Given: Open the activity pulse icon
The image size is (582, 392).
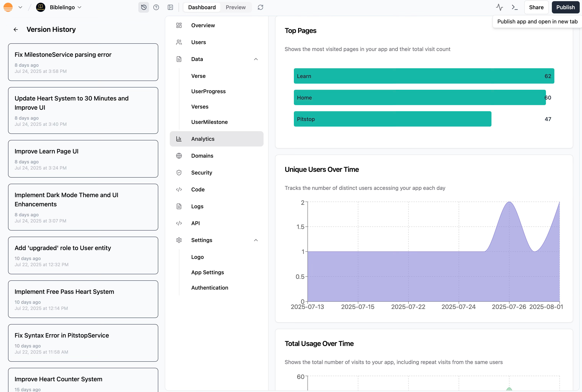Looking at the screenshot, I should pos(499,7).
